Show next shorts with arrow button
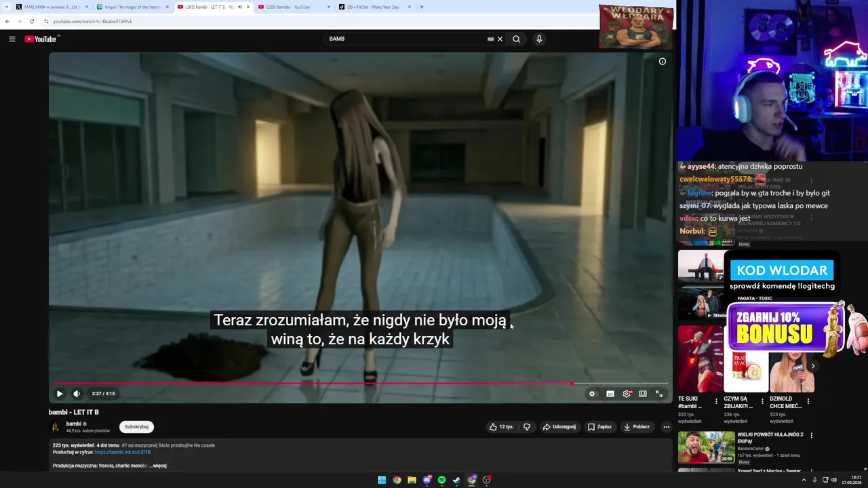This screenshot has height=488, width=868. [x=813, y=366]
